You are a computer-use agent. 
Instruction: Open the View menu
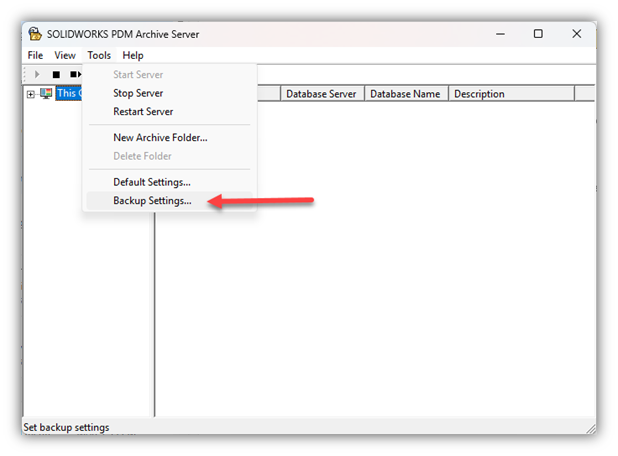pos(65,55)
